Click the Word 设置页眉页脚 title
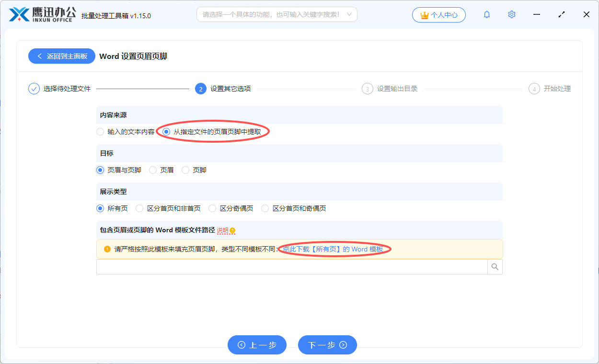599x364 pixels. tap(133, 56)
